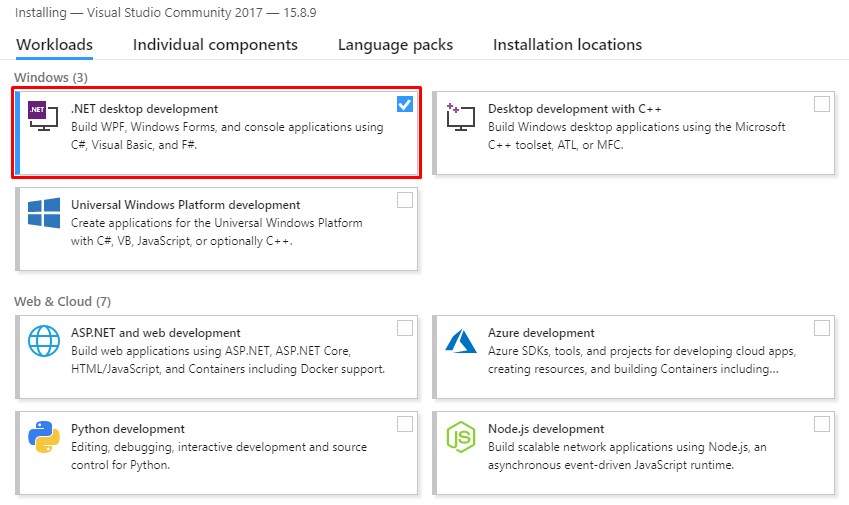Click the Universal Windows Platform logo icon

point(44,213)
